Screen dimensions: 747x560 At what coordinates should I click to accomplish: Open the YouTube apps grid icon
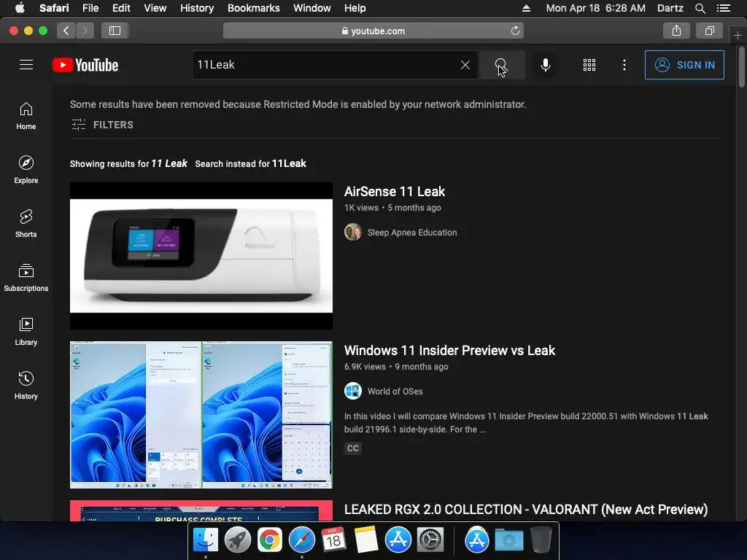(x=589, y=65)
